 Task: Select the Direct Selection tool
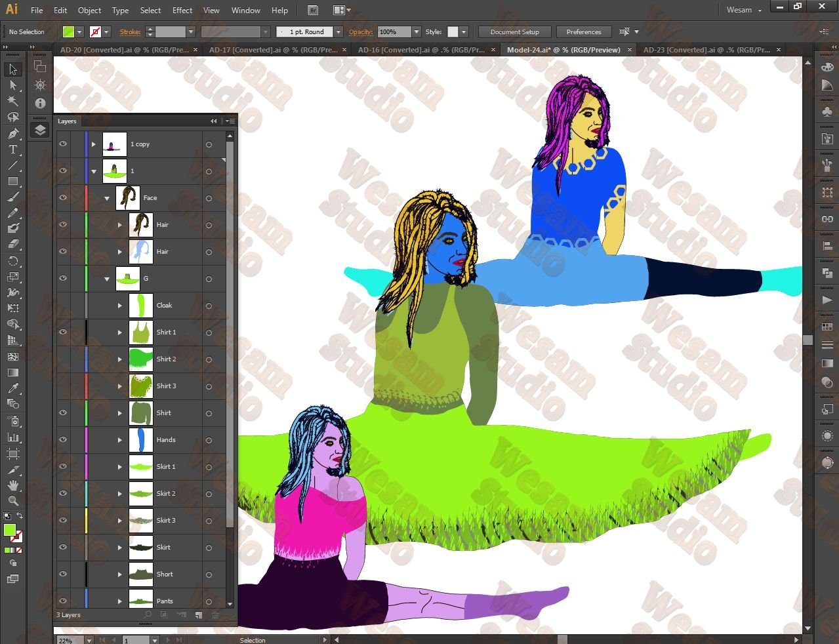pyautogui.click(x=12, y=85)
